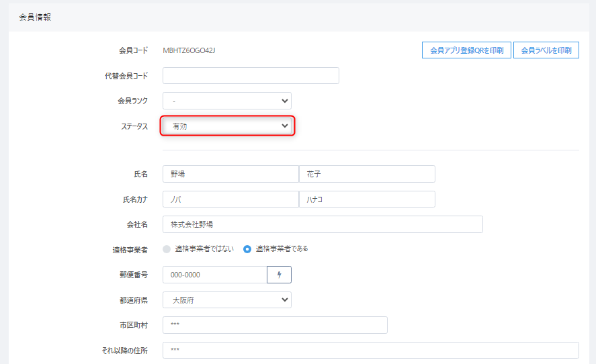Focus the 代替会員コード input field

(251, 75)
